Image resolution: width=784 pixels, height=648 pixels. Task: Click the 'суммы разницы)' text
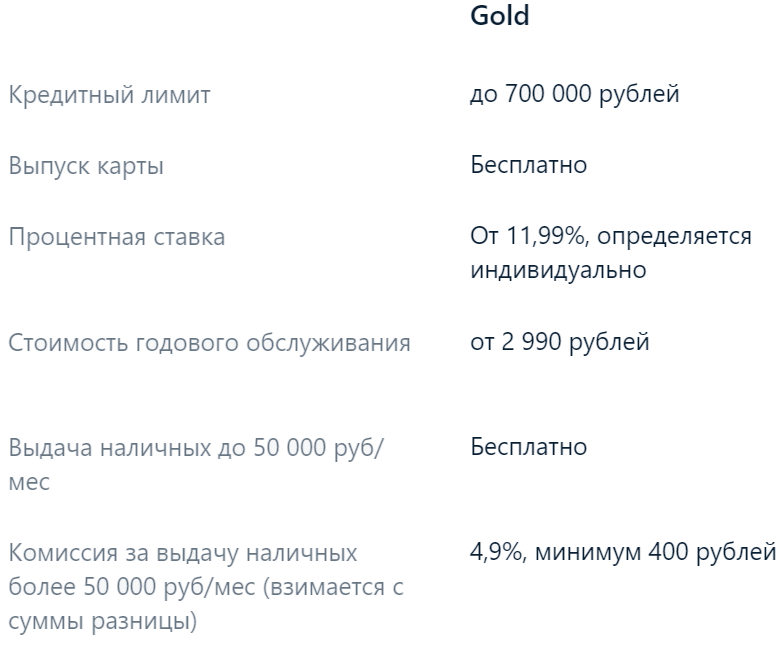pos(103,622)
